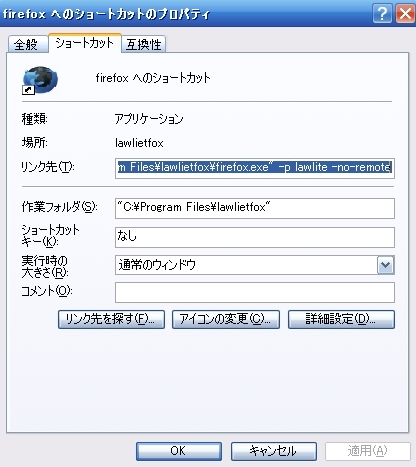This screenshot has height=467, width=416.
Task: Close the properties dialog with X button
Action: click(405, 14)
